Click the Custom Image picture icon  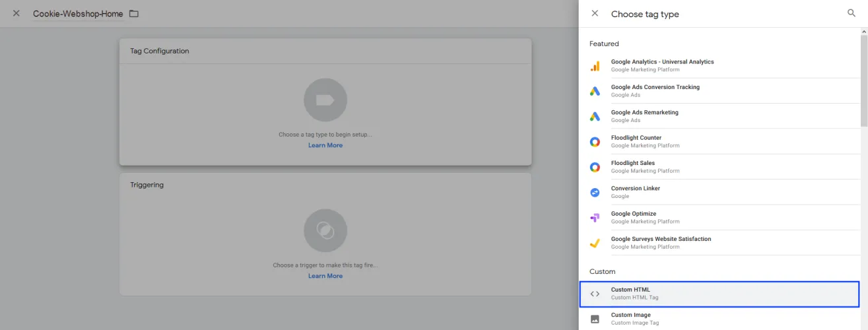tap(595, 319)
